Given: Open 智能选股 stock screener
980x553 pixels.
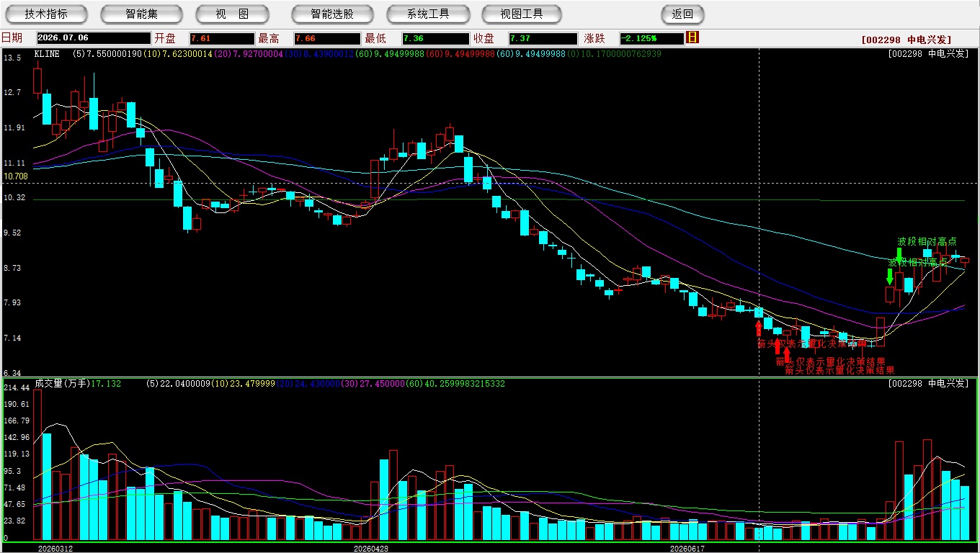Looking at the screenshot, I should tap(332, 14).
